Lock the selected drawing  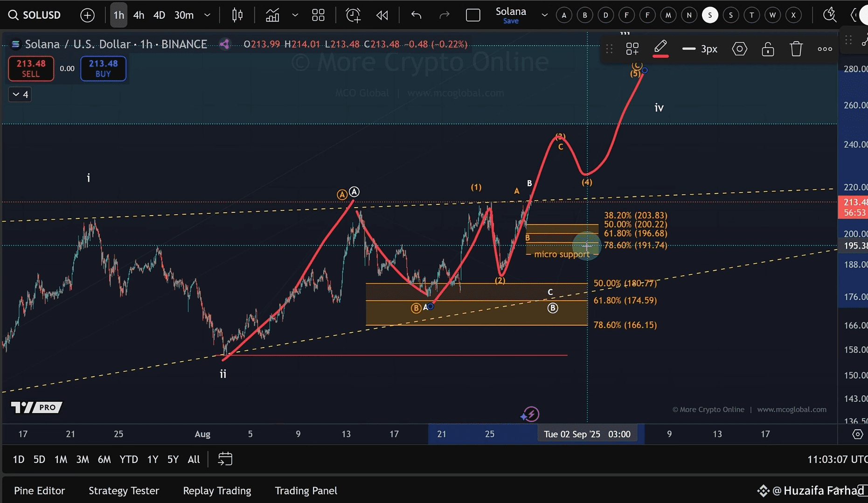(768, 49)
